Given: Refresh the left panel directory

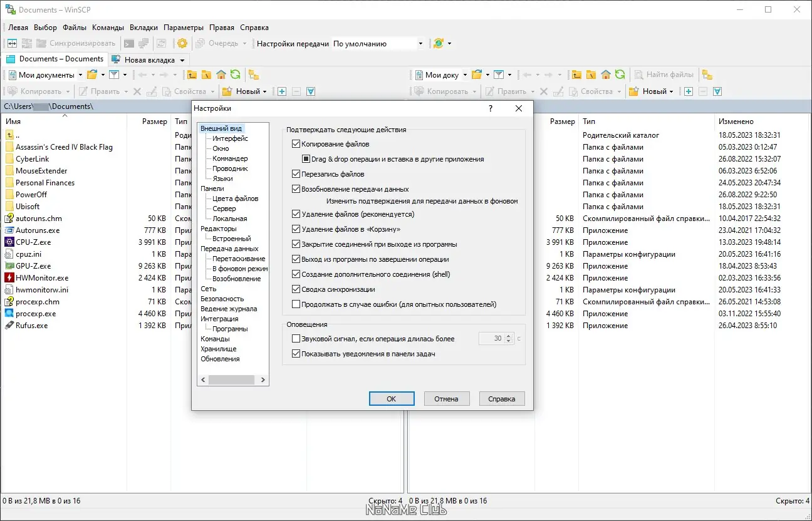Looking at the screenshot, I should point(235,75).
